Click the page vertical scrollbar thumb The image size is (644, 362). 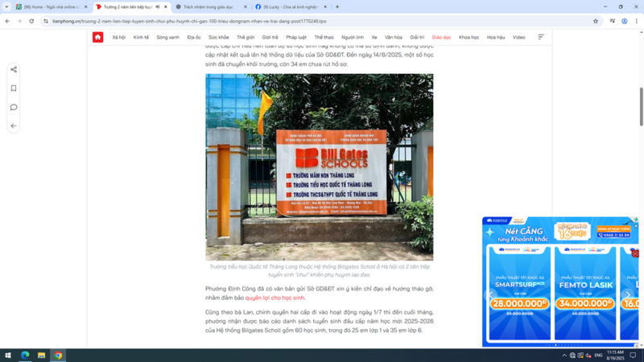(641, 107)
